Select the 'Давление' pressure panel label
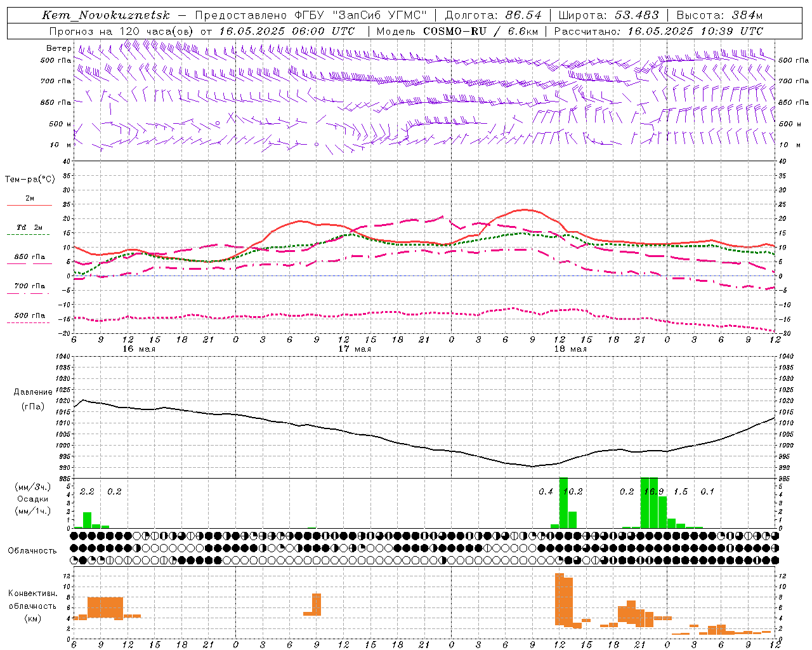Viewport: 812px width, 650px height. [33, 392]
